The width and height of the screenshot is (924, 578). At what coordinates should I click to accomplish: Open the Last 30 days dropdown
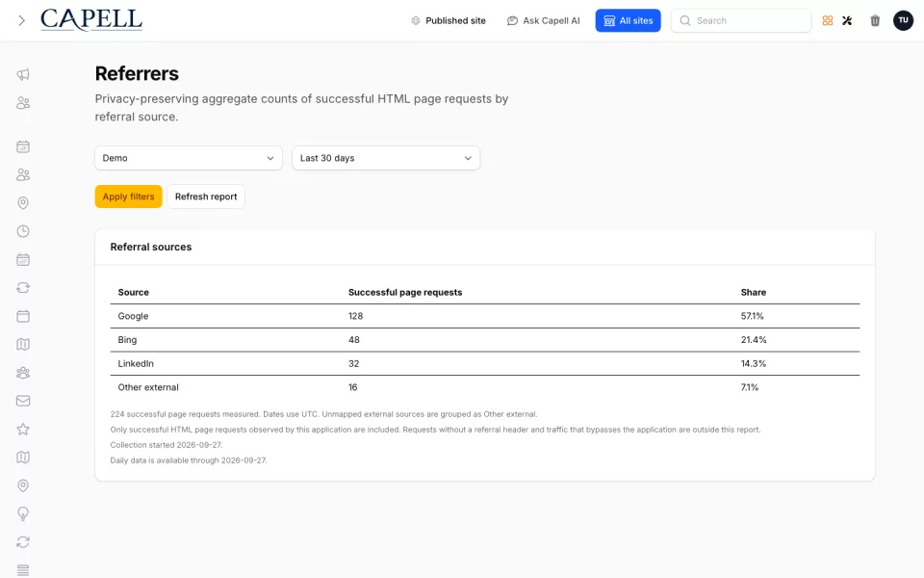point(386,158)
